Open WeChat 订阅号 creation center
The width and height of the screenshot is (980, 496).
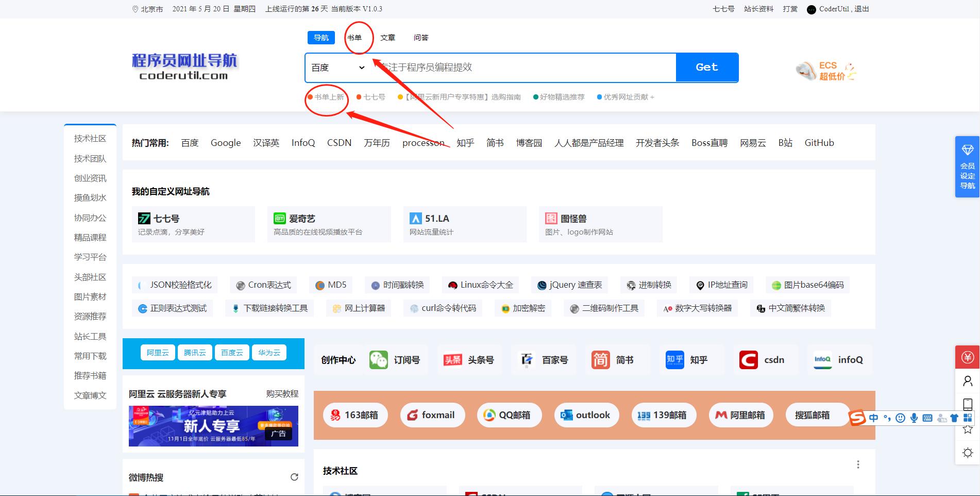pyautogui.click(x=395, y=360)
